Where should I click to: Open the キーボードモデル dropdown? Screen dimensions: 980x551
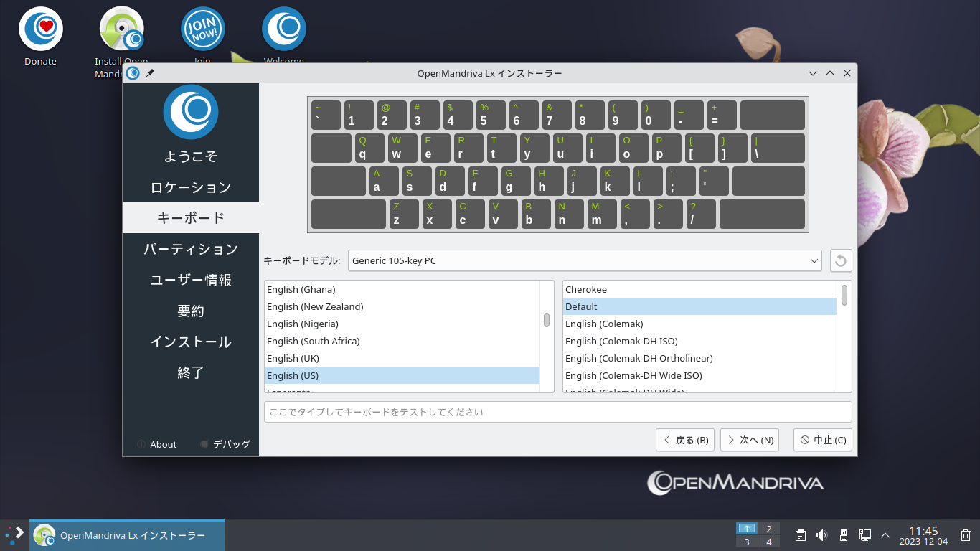(585, 260)
